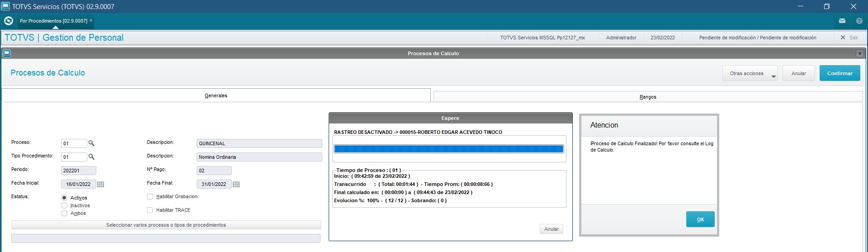Click Seleccionar varios procesos o tipos de procedimientos
Viewport: 868px width, 252px height.
[x=166, y=225]
